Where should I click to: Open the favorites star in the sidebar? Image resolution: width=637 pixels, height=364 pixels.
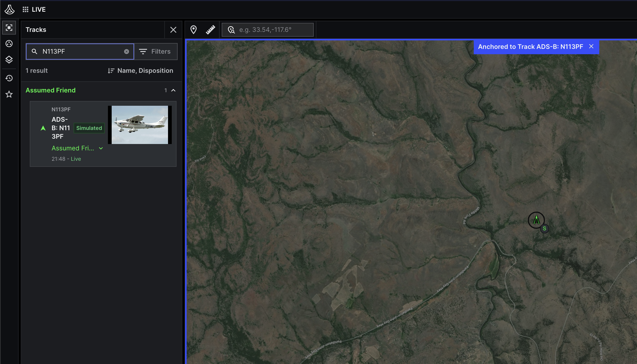point(9,94)
